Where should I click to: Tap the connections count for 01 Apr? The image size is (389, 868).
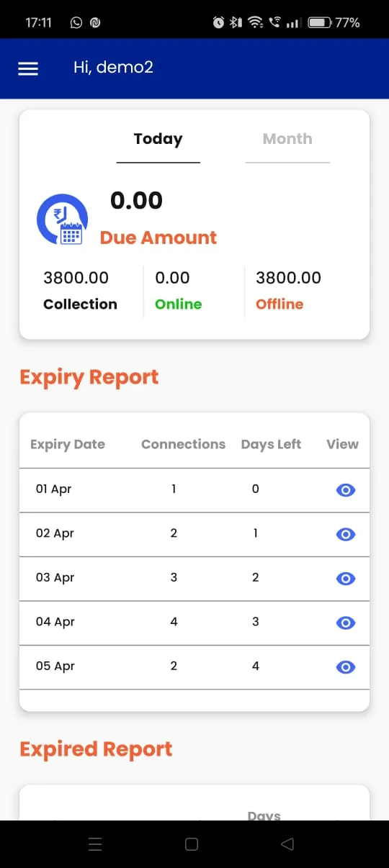pyautogui.click(x=174, y=489)
